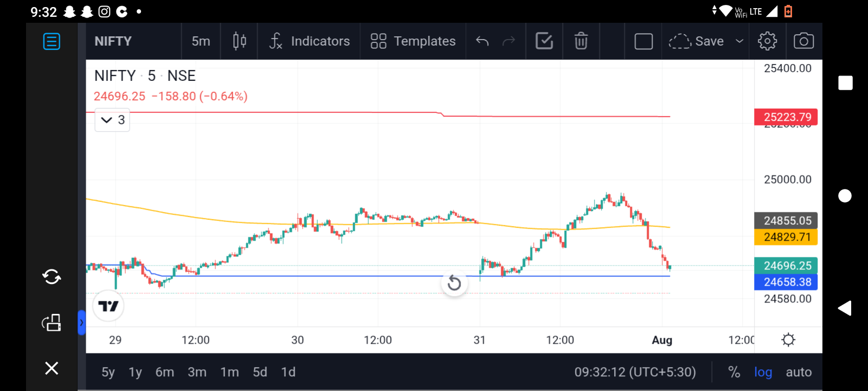The height and width of the screenshot is (391, 868).
Task: Click the green 24696.25 current price label
Action: 786,266
